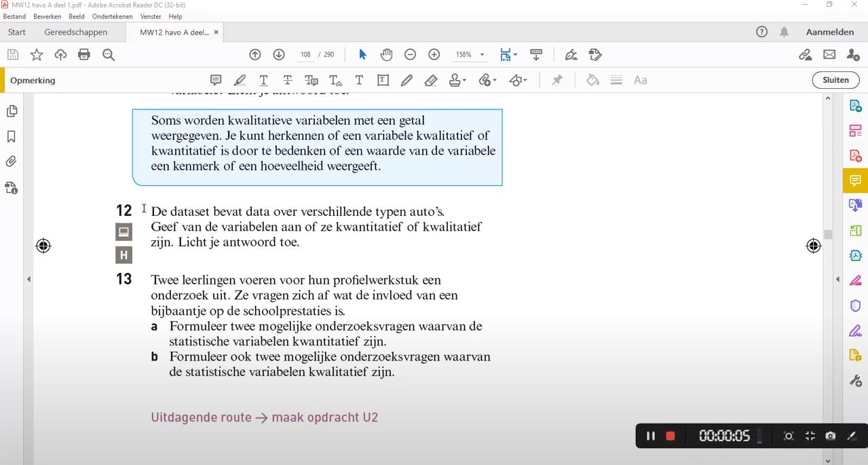Click the sign document pen icon
Viewport: 868px width, 465px height.
point(571,55)
